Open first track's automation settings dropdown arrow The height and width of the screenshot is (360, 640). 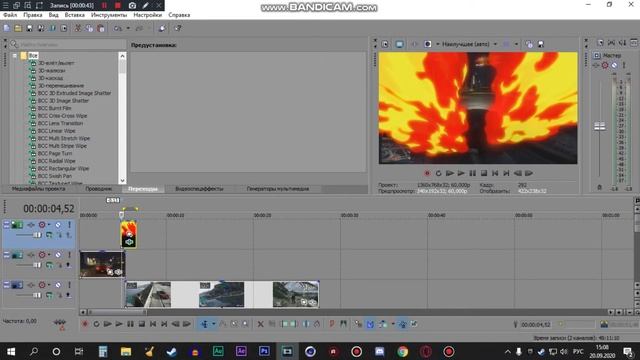pyautogui.click(x=49, y=225)
